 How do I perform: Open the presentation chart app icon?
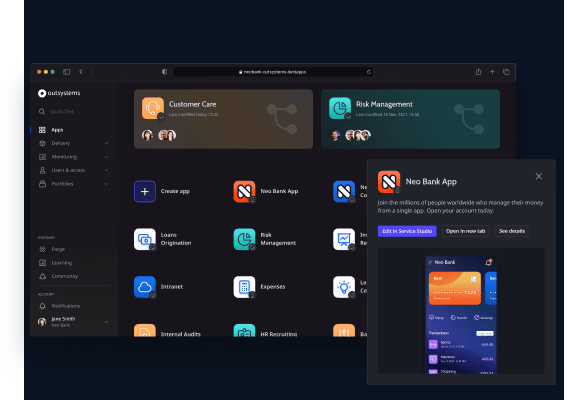pyautogui.click(x=344, y=239)
